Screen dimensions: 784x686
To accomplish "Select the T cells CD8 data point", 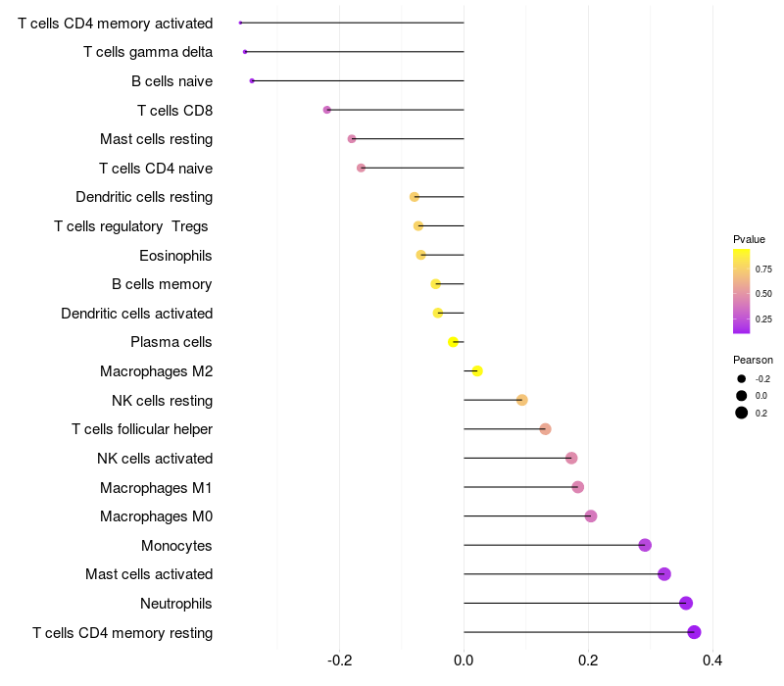I will (x=327, y=110).
